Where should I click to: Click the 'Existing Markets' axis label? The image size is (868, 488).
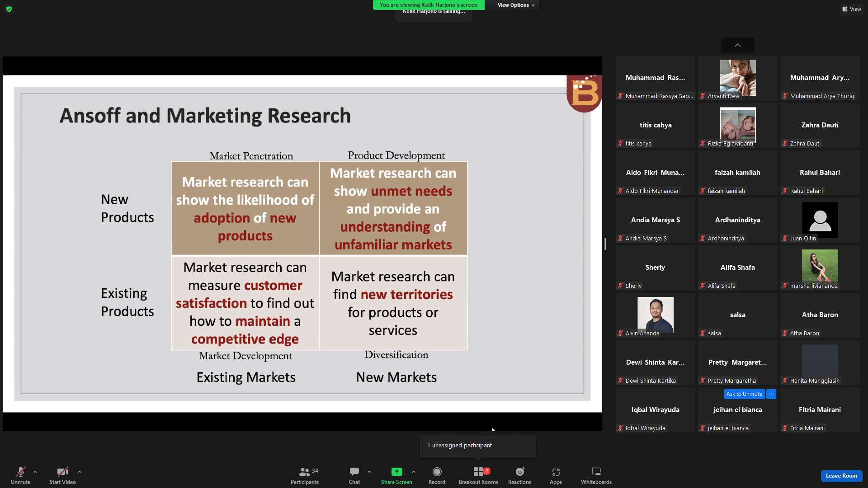click(246, 377)
